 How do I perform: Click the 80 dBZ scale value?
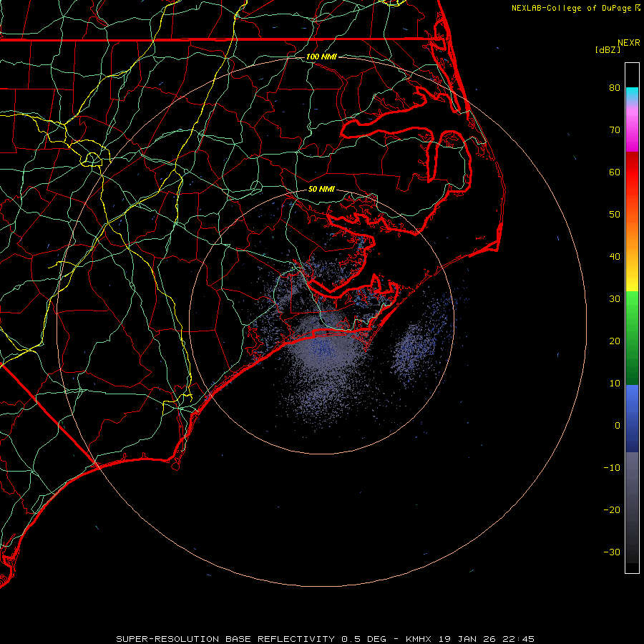[615, 88]
